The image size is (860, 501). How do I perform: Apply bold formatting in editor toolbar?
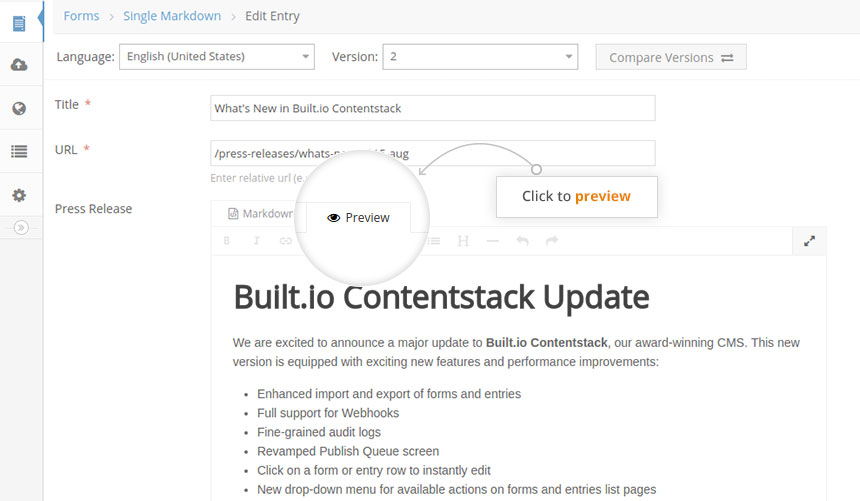pyautogui.click(x=227, y=240)
